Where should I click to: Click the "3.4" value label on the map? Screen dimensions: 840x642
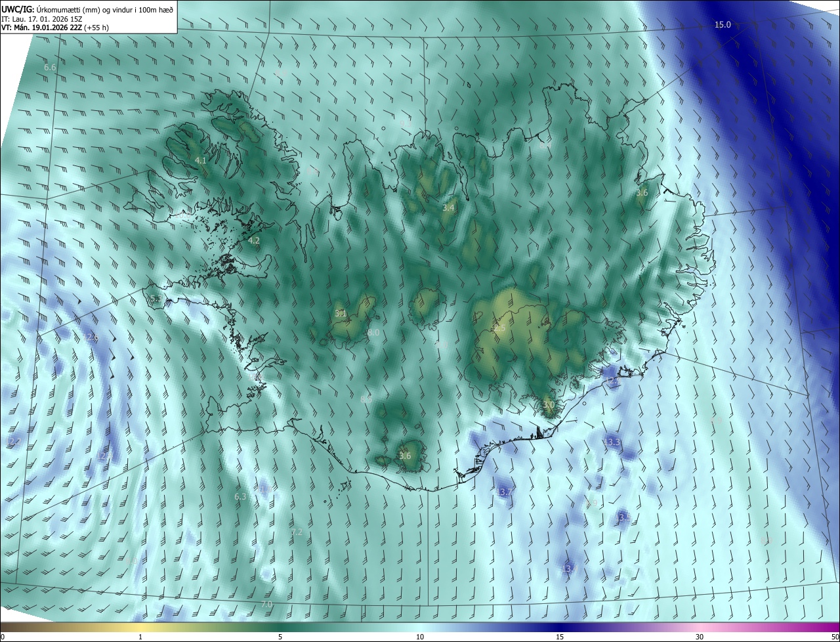[448, 207]
